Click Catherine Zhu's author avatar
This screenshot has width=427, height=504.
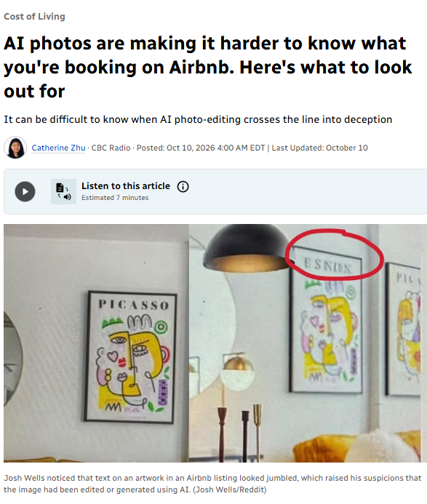coord(15,148)
